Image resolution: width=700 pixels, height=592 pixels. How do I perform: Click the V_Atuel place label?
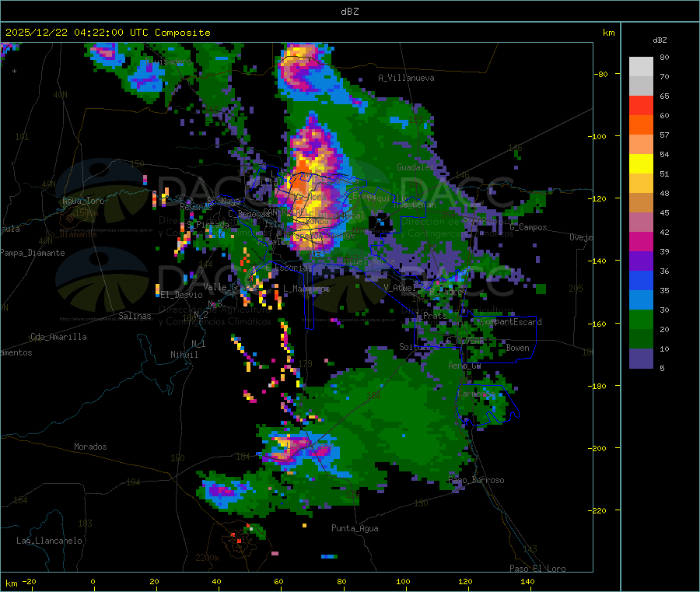point(400,288)
